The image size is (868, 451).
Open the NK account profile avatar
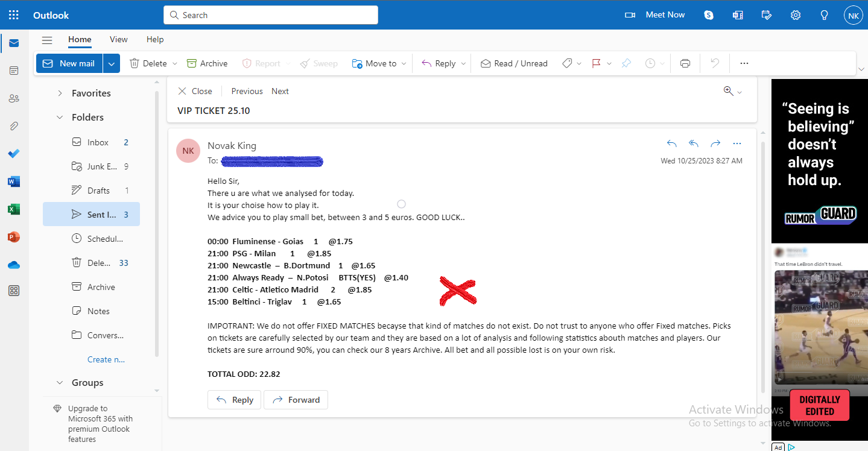854,16
